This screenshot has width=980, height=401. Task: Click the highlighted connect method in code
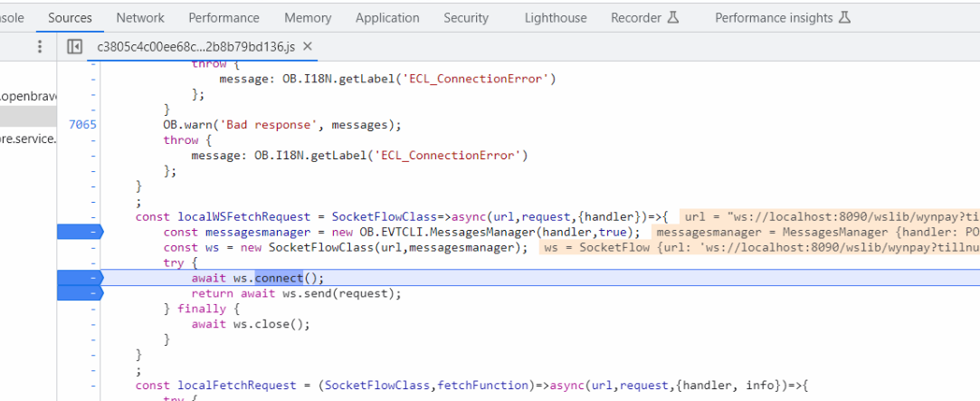click(x=278, y=278)
